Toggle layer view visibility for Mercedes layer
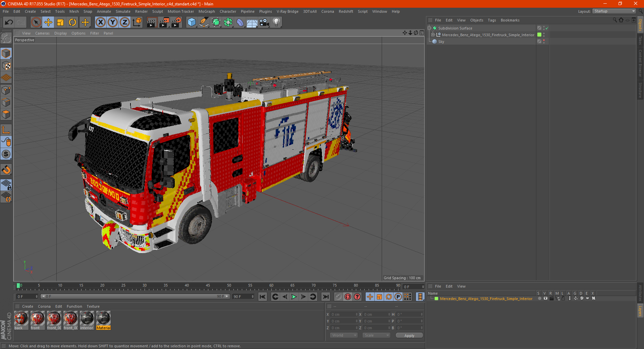Screen dimensions: 644x349 pyautogui.click(x=545, y=298)
